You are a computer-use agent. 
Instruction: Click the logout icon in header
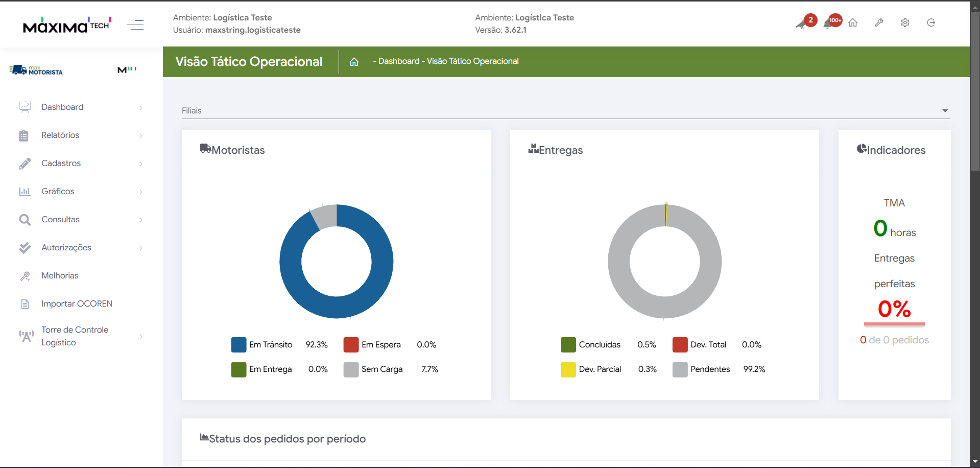931,23
